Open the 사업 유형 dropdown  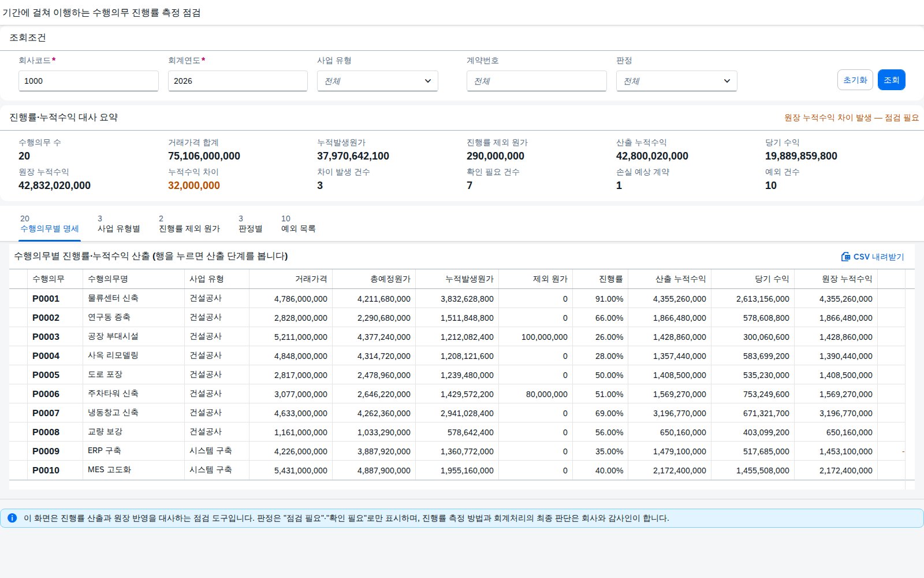[x=378, y=81]
